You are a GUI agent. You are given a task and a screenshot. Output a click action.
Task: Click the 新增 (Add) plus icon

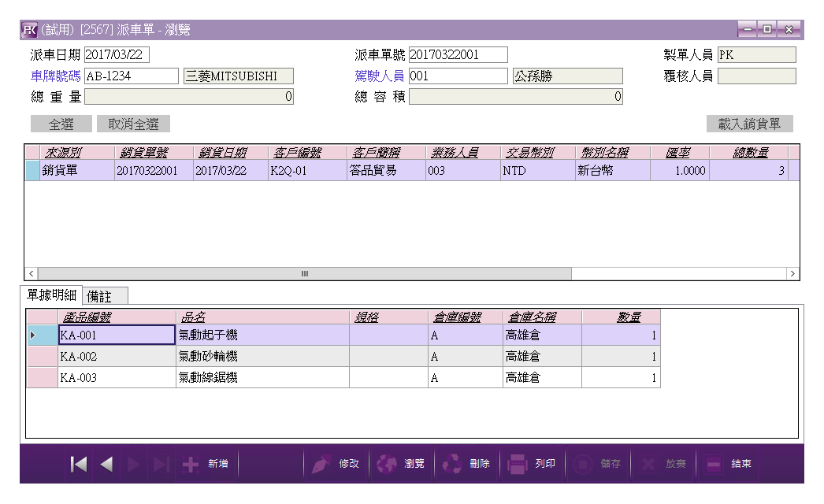click(x=191, y=465)
